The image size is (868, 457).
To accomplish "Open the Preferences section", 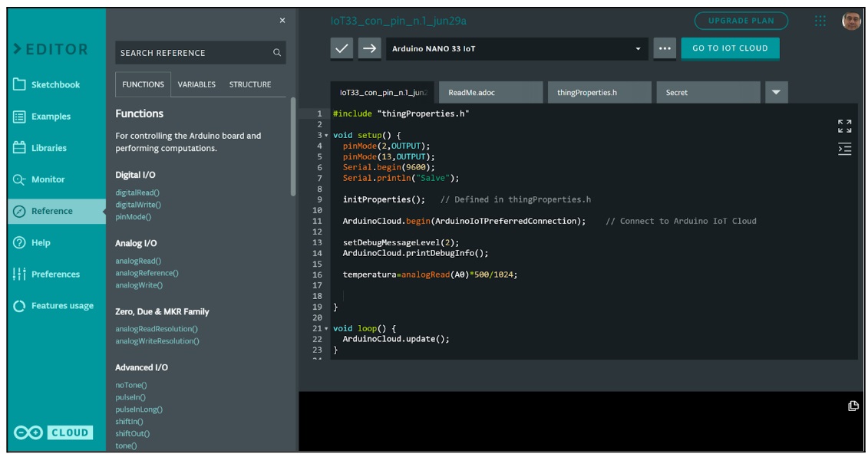I will [x=47, y=274].
